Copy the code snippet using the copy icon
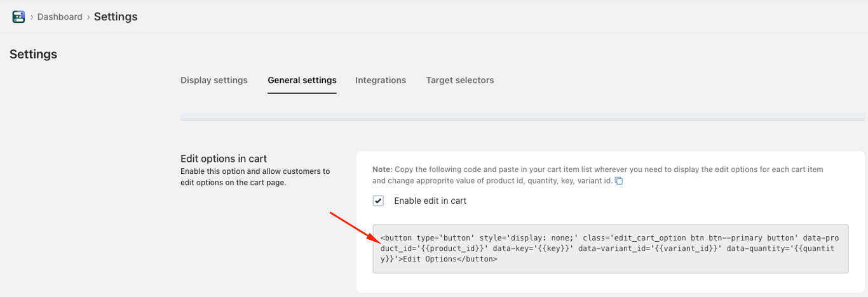Image resolution: width=868 pixels, height=297 pixels. point(619,181)
